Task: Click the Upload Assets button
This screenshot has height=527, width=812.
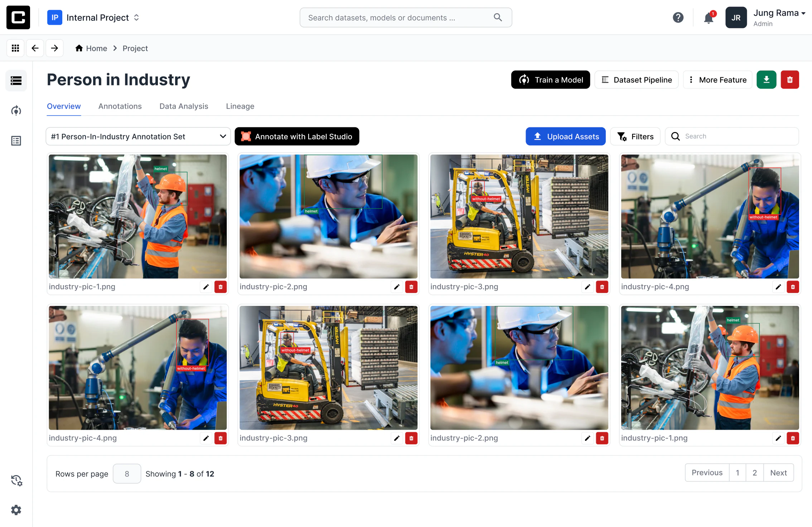Action: (x=566, y=136)
